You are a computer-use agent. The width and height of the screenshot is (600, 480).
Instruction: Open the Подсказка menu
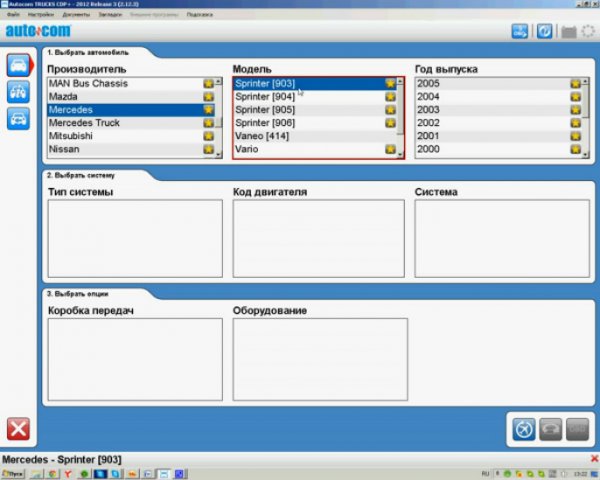[x=200, y=15]
